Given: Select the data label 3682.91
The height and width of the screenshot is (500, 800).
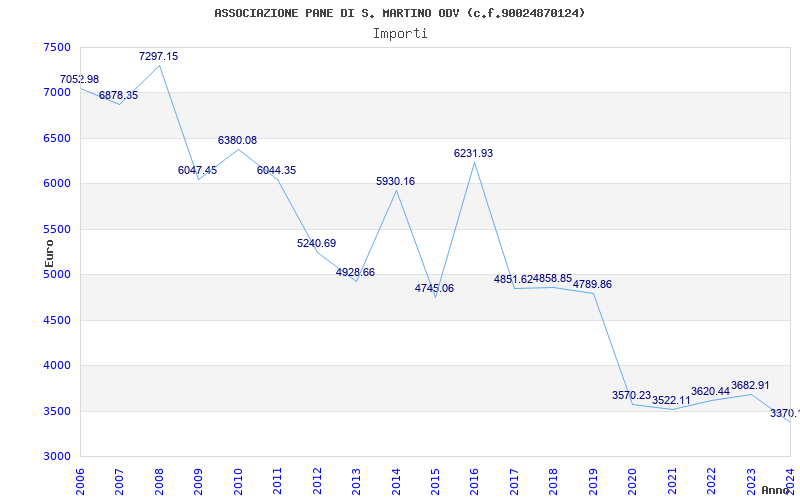Looking at the screenshot, I should pyautogui.click(x=750, y=386).
